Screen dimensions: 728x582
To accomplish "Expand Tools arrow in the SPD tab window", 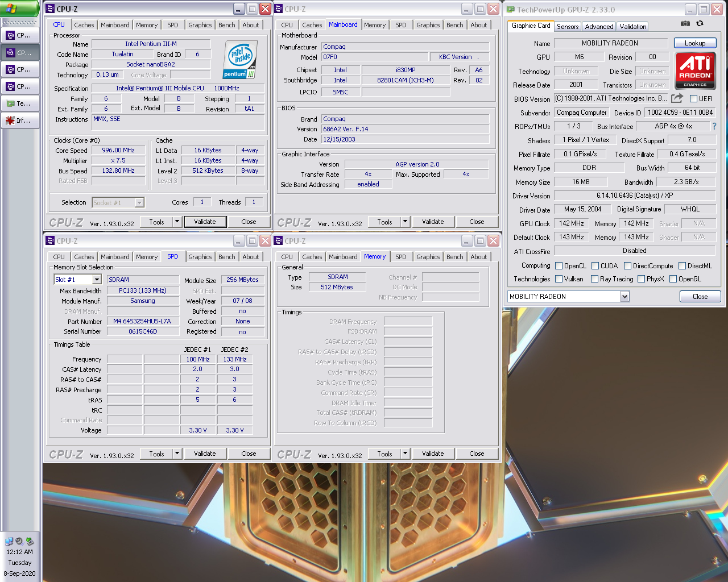I will (177, 454).
